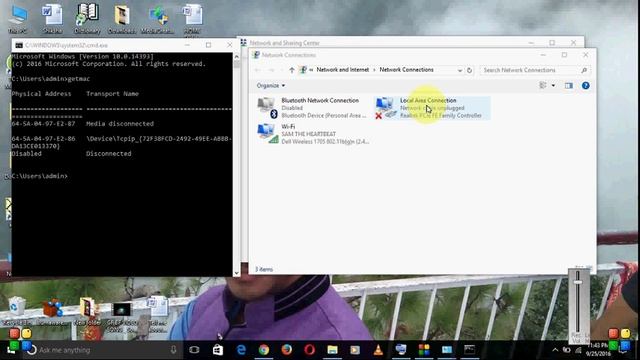The width and height of the screenshot is (640, 360).
Task: Select the Recycle Bin desktop icon
Action: click(16, 311)
